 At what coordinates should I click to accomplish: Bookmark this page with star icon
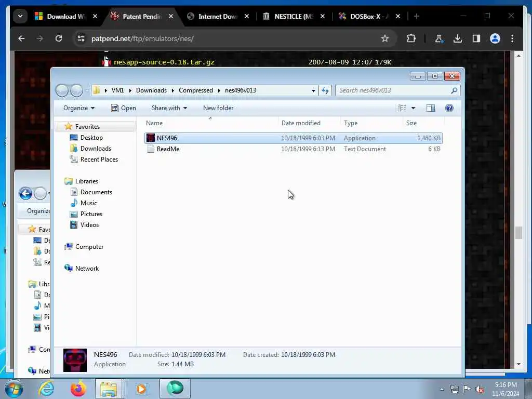(385, 38)
